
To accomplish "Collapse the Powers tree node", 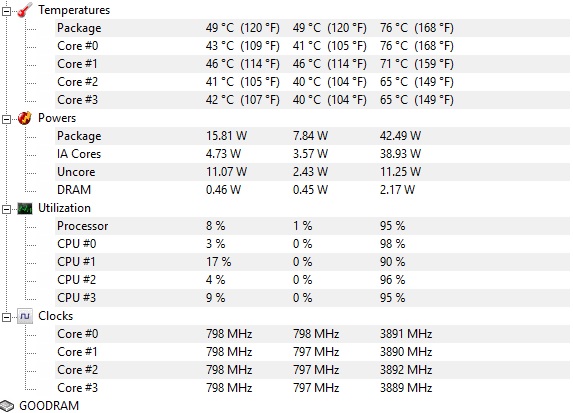I will (x=6, y=119).
